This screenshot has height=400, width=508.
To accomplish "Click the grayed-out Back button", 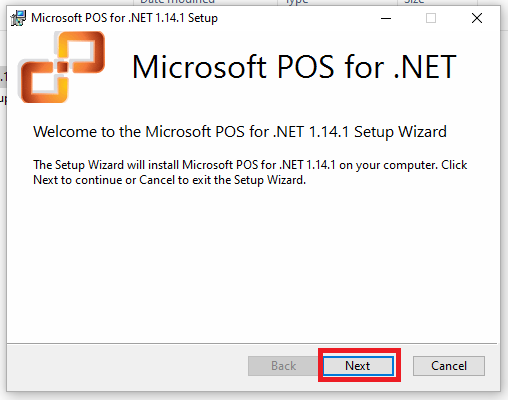I will click(283, 366).
